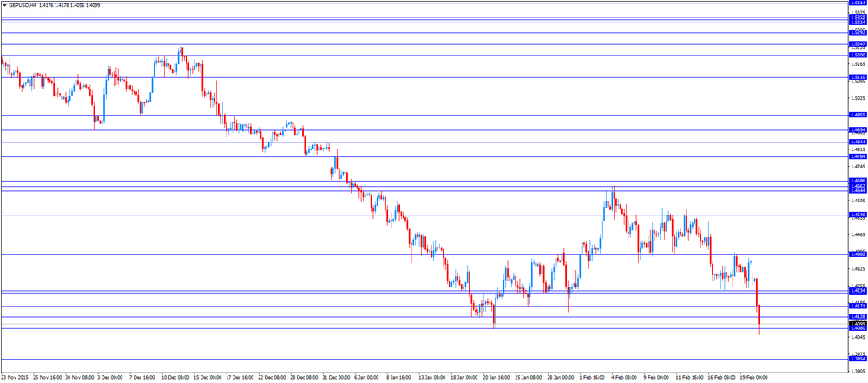Click the 20 Jan 16:00 time label
The height and width of the screenshot is (383, 868).
(496, 378)
